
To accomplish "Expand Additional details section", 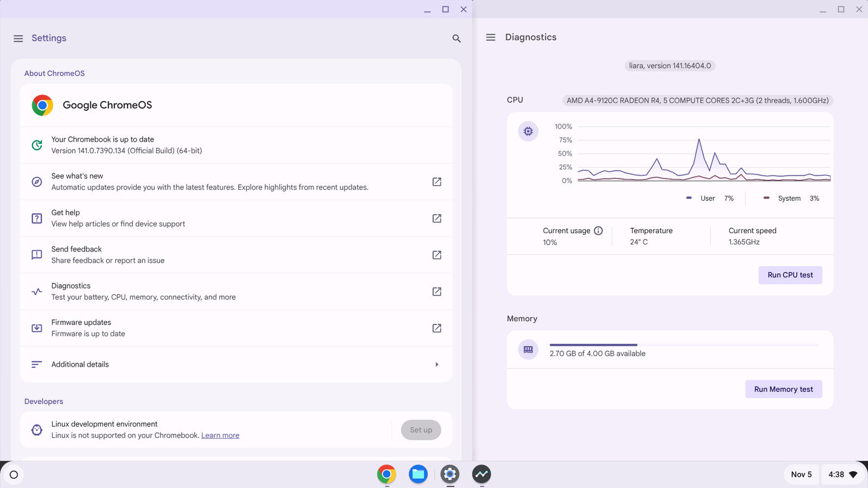I will [236, 364].
